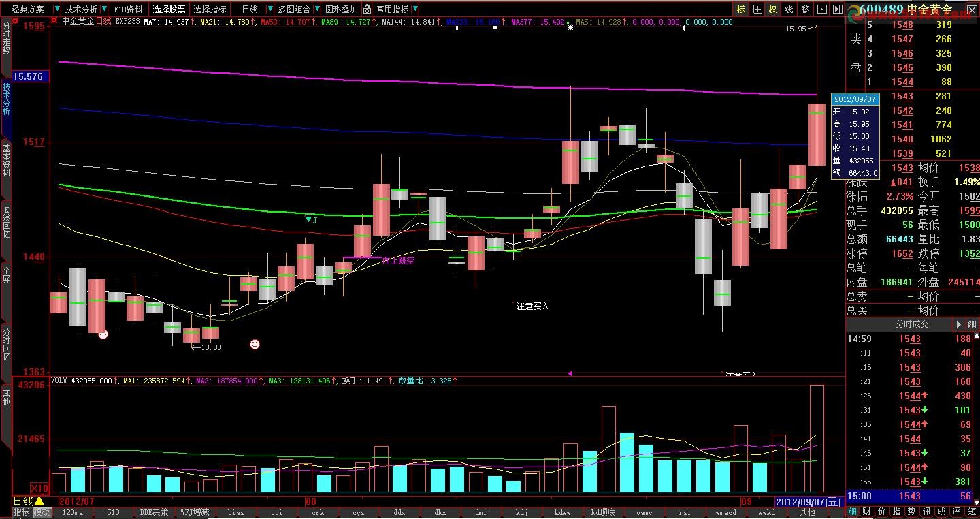Image resolution: width=980 pixels, height=519 pixels.
Task: Select the 移 move chart tool
Action: coord(805,10)
